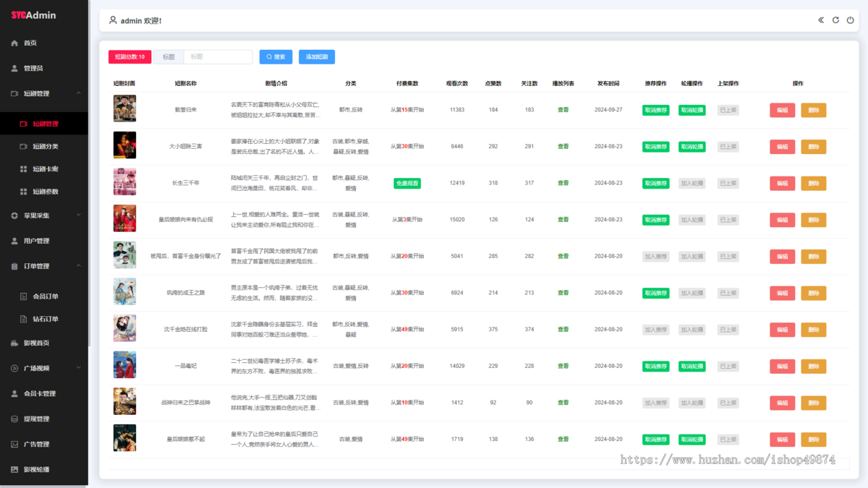
Task: Click 删除 for 纨绔的成王之路
Action: coord(814,293)
